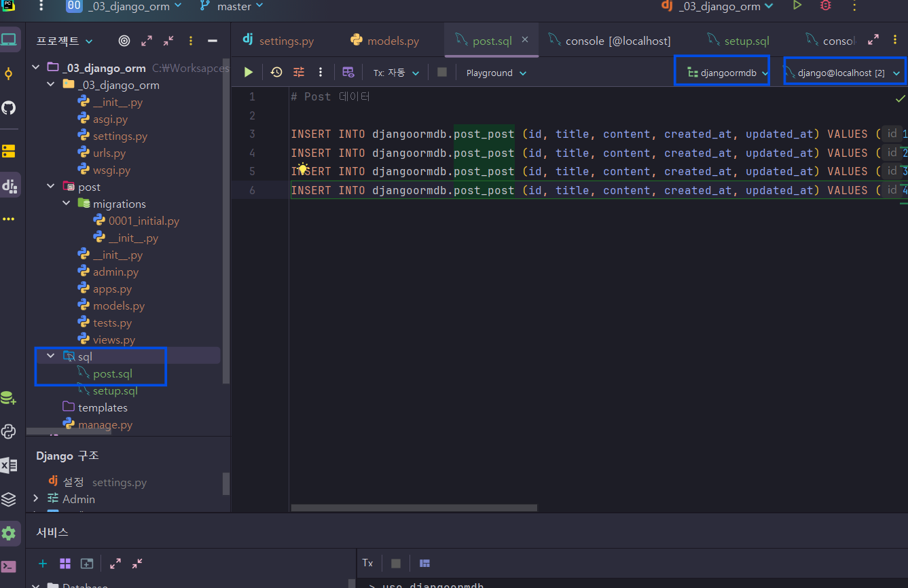Open the run configuration dropdown
This screenshot has height=588, width=908.
(717, 6)
